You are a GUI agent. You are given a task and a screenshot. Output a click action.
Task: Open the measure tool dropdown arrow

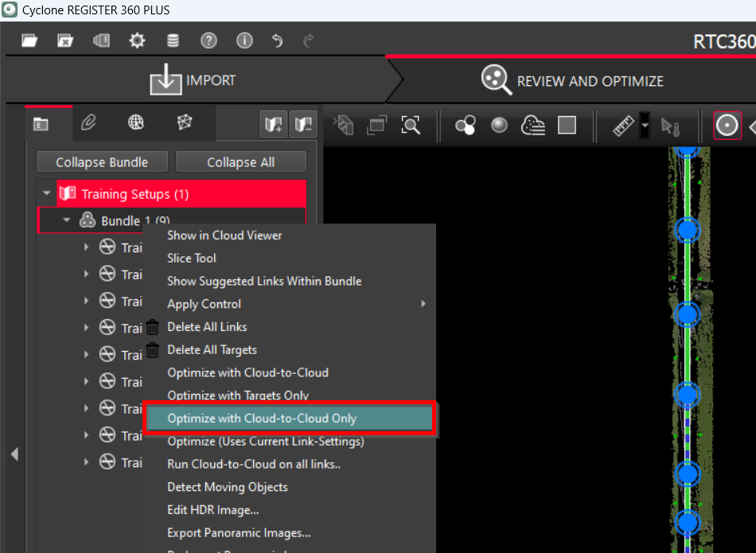[645, 126]
